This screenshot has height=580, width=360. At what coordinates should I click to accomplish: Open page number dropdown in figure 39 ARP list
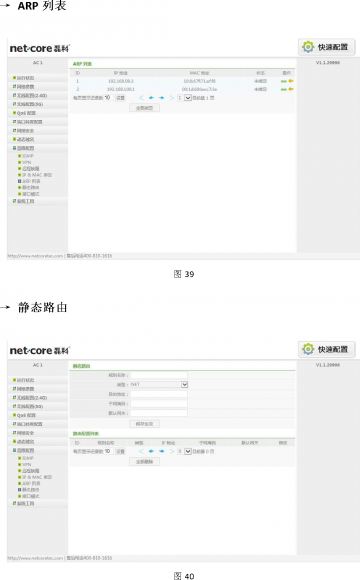pyautogui.click(x=188, y=98)
